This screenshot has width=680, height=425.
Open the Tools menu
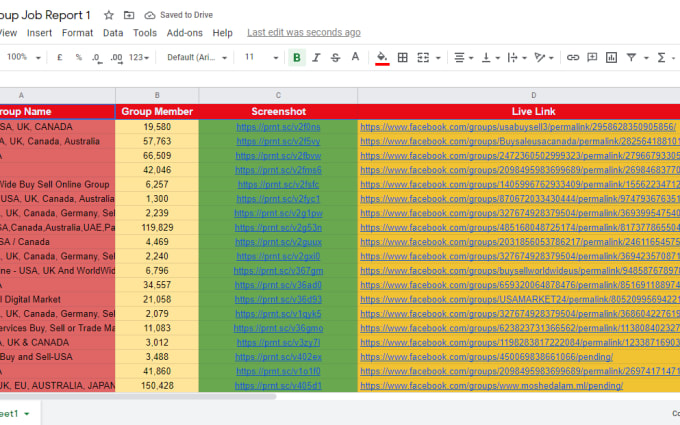144,33
